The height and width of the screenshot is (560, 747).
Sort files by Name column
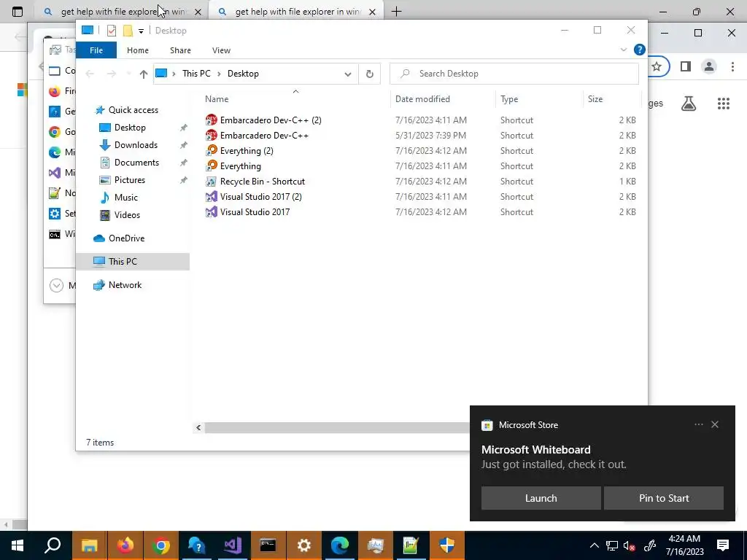tap(217, 99)
